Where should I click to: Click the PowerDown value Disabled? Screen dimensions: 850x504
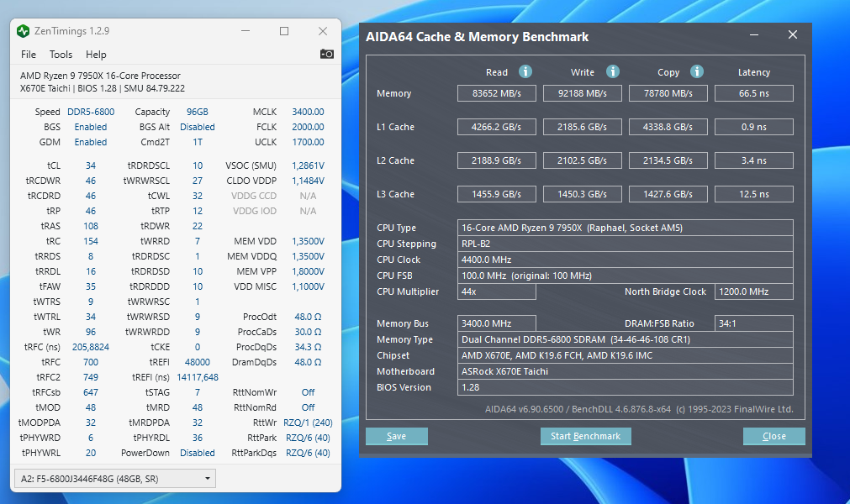click(x=198, y=453)
